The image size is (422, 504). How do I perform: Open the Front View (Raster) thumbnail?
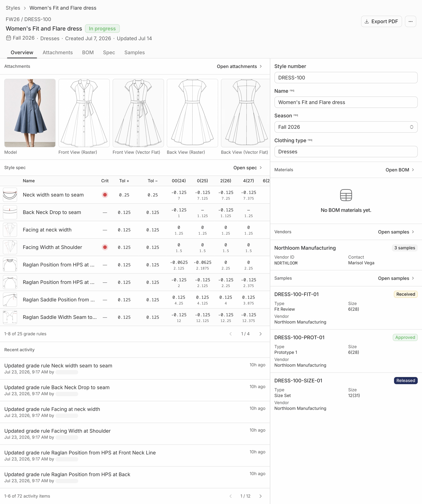pyautogui.click(x=84, y=113)
